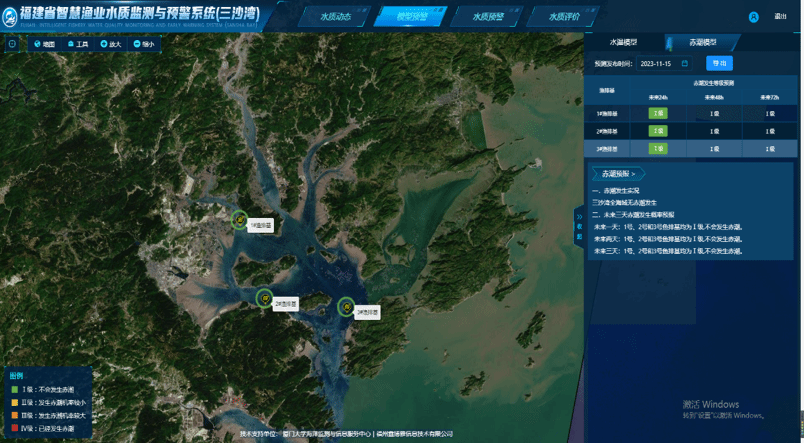The height and width of the screenshot is (443, 804).
Task: Click the 1# fishing raft map marker
Action: point(239,220)
